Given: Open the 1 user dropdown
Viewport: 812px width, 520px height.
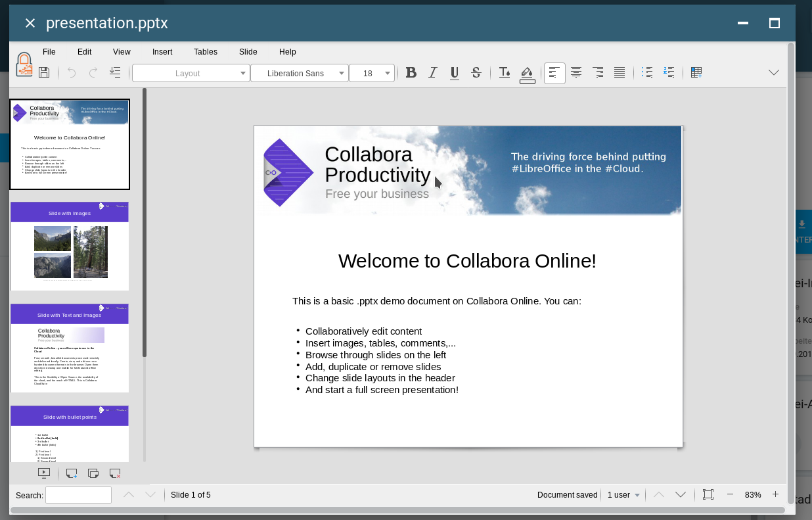Looking at the screenshot, I should tap(623, 495).
